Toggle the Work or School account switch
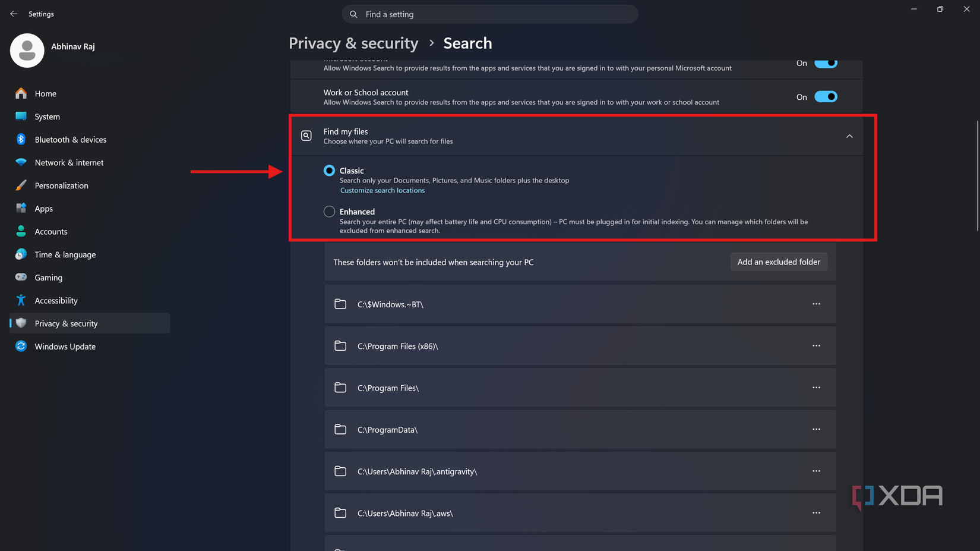 826,97
